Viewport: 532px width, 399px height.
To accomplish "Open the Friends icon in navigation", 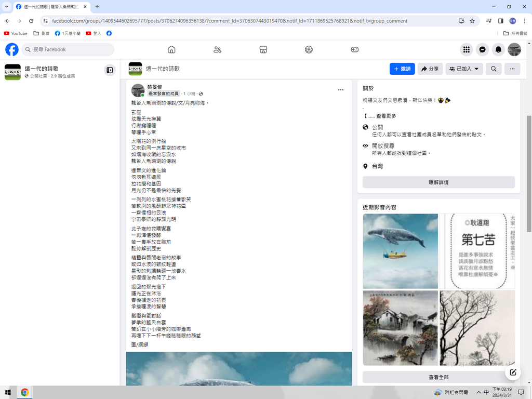I will point(217,49).
